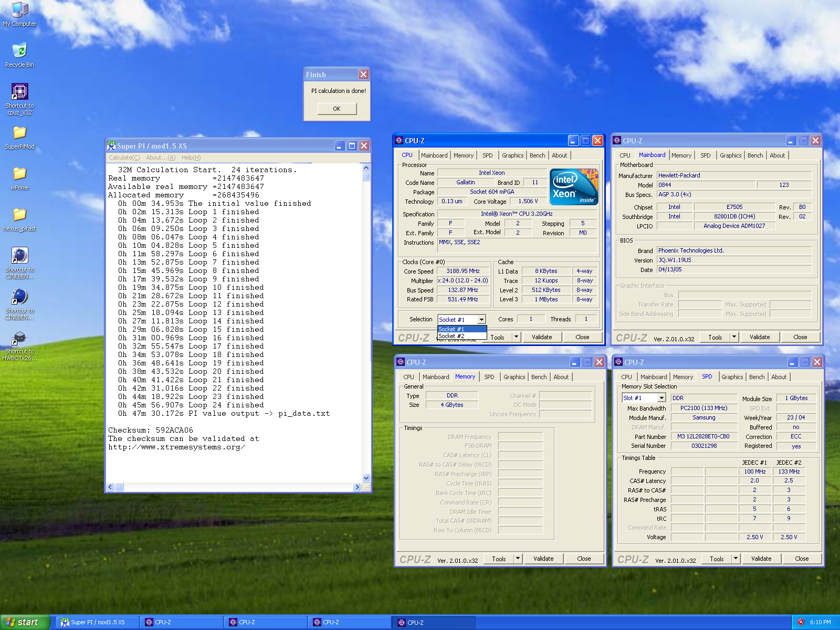The image size is (840, 630).
Task: Click the system clock showing 6:10 PM
Action: coord(820,622)
